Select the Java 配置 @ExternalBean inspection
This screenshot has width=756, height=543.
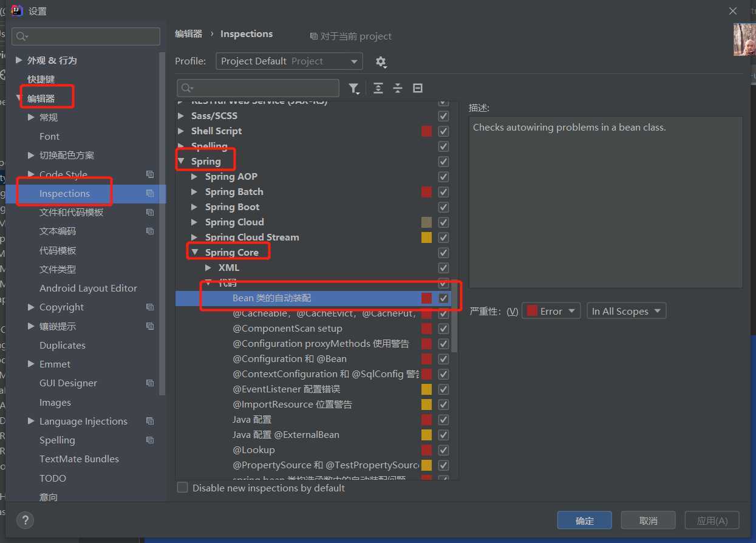tap(285, 435)
